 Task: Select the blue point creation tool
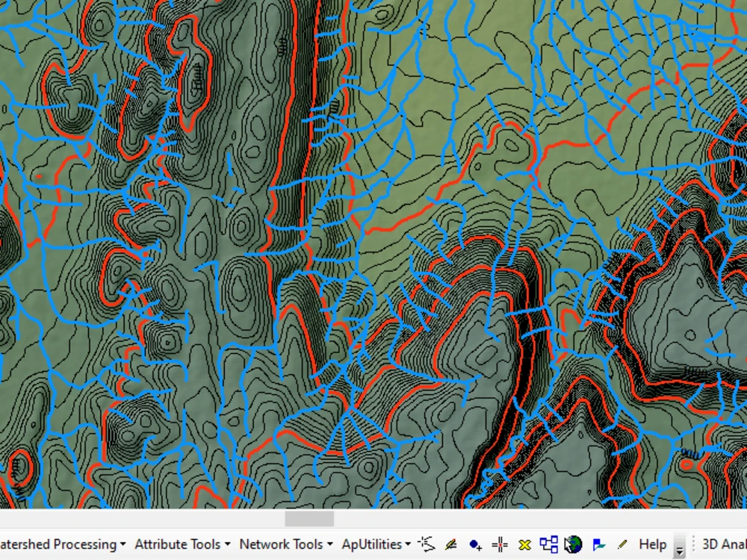pyautogui.click(x=475, y=544)
